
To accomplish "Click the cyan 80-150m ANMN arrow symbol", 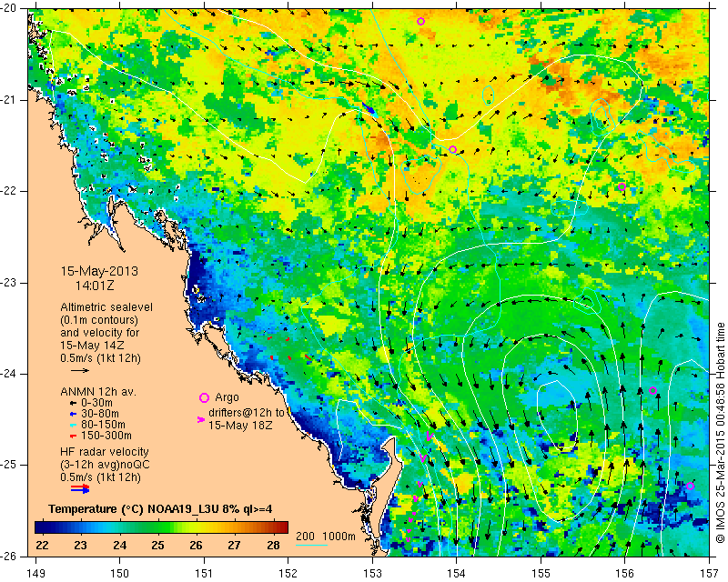I will (73, 425).
